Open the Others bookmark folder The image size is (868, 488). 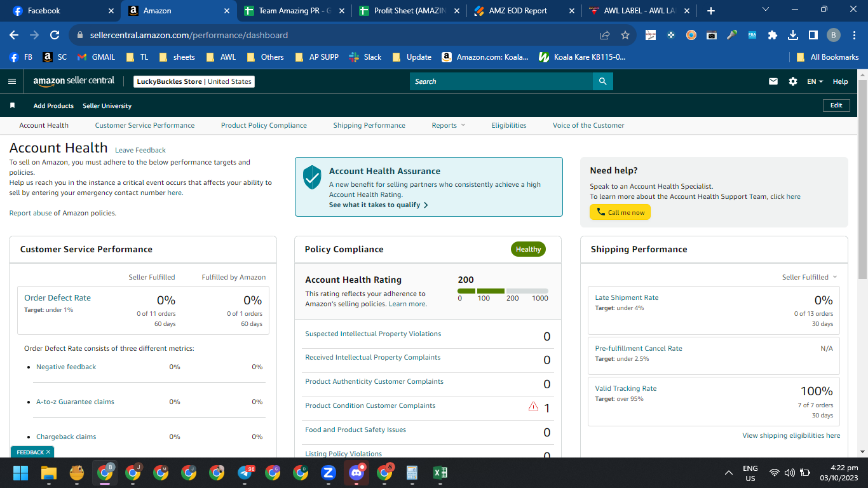click(x=266, y=57)
